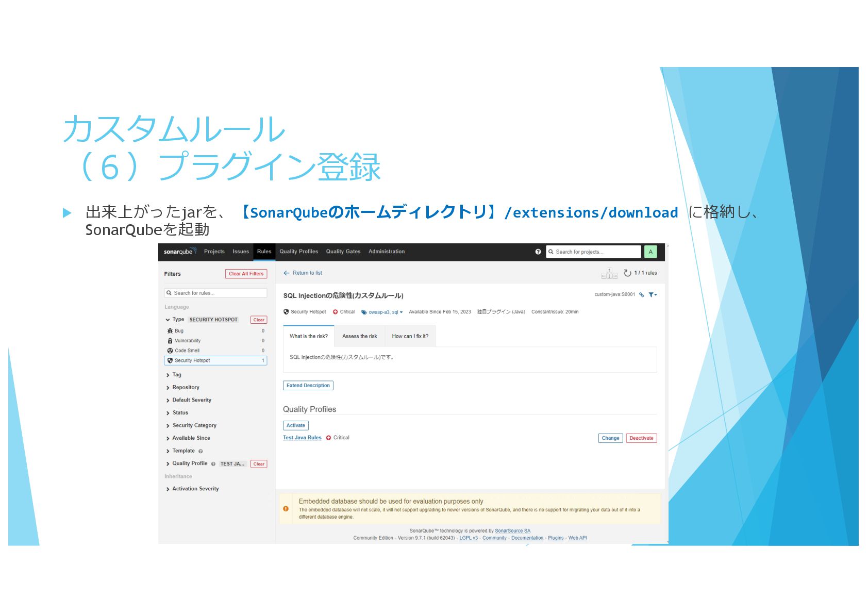Clear the Type filter
Viewport: 868px width, 614px height.
[x=259, y=320]
